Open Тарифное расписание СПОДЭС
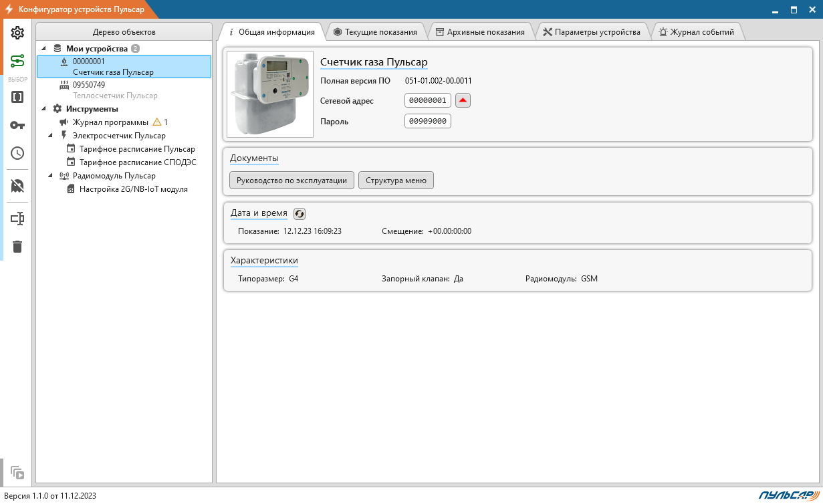The width and height of the screenshot is (823, 504). (x=137, y=162)
